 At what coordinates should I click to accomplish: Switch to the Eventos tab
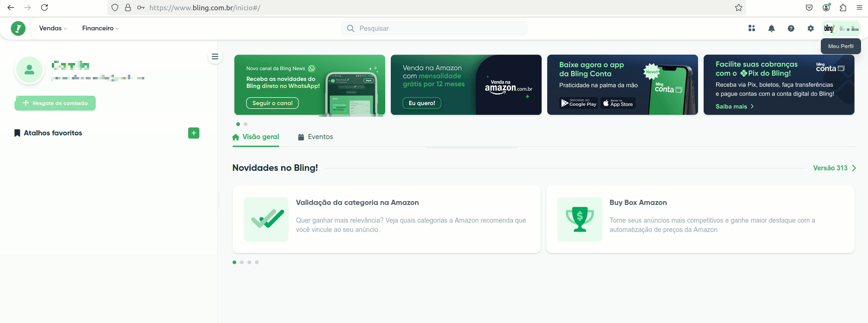pyautogui.click(x=316, y=137)
